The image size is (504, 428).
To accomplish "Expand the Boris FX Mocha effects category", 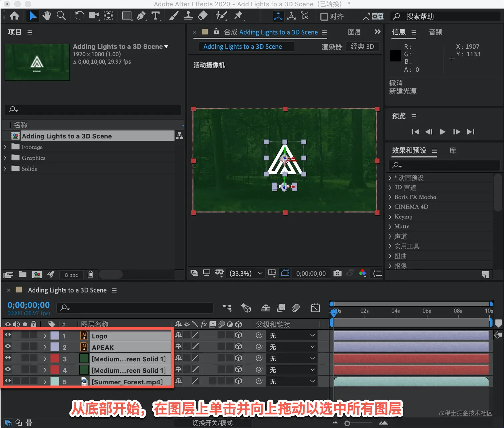I will coord(390,197).
